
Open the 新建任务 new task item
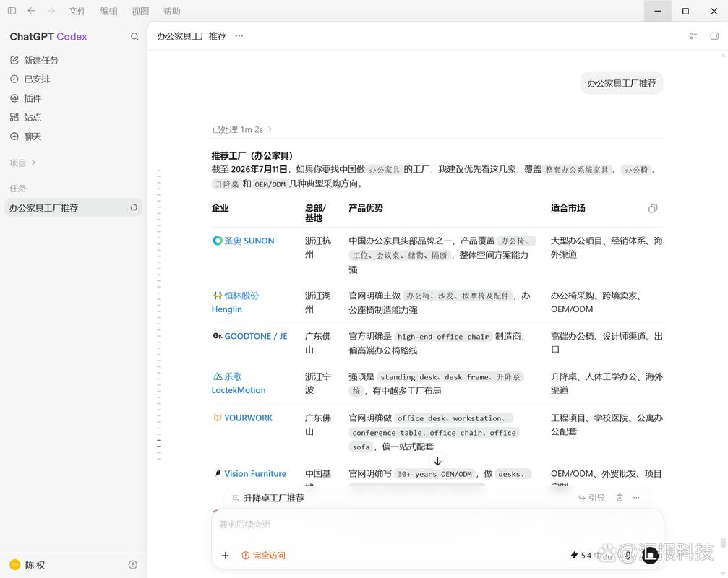coord(34,60)
